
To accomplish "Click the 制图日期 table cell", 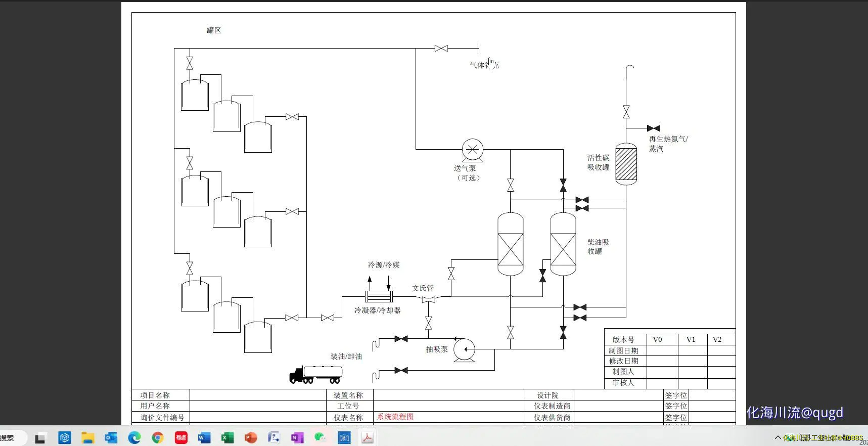I will (626, 350).
